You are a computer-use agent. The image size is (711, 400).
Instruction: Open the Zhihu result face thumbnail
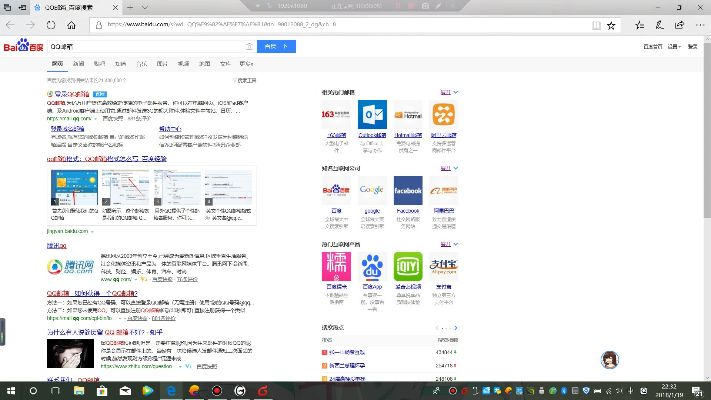[x=70, y=353]
